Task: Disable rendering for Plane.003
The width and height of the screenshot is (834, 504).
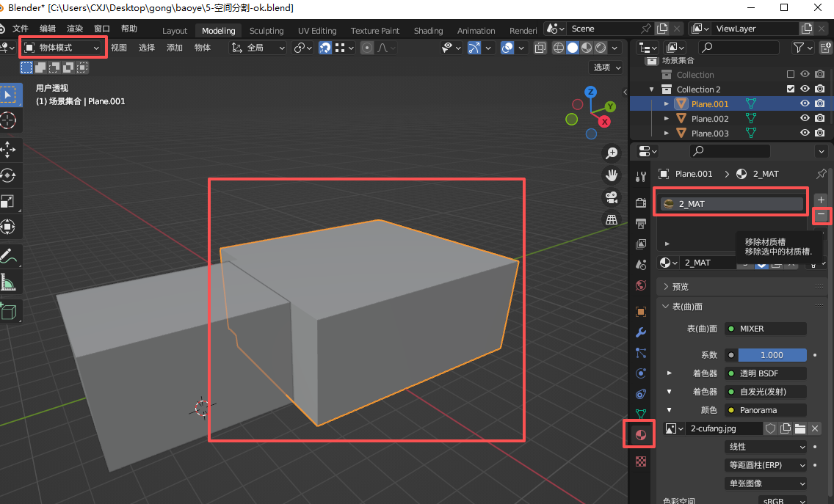Action: [819, 134]
